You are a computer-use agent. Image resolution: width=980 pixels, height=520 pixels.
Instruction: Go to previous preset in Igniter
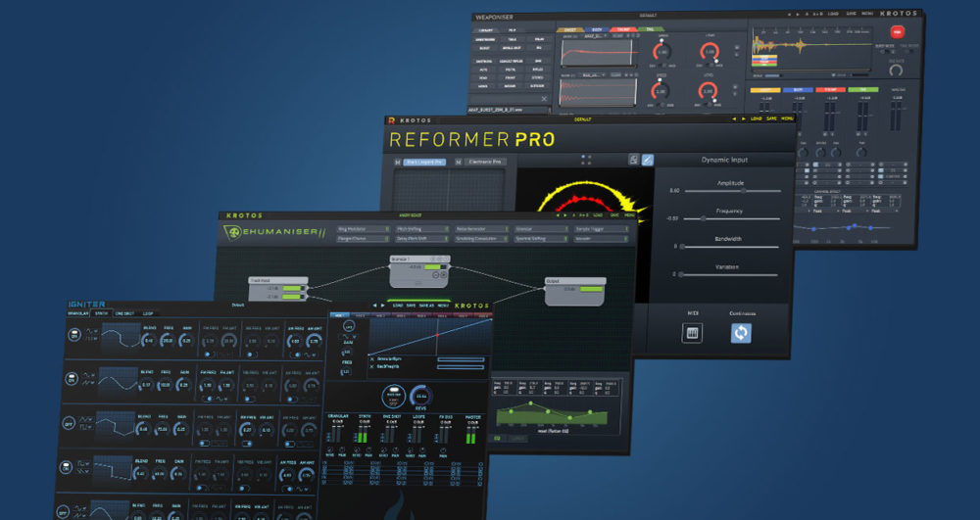coord(374,306)
